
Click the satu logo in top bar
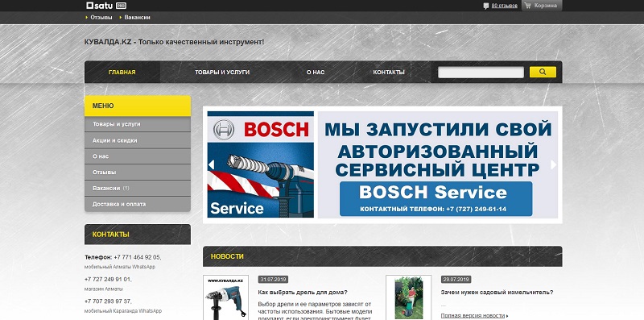106,6
